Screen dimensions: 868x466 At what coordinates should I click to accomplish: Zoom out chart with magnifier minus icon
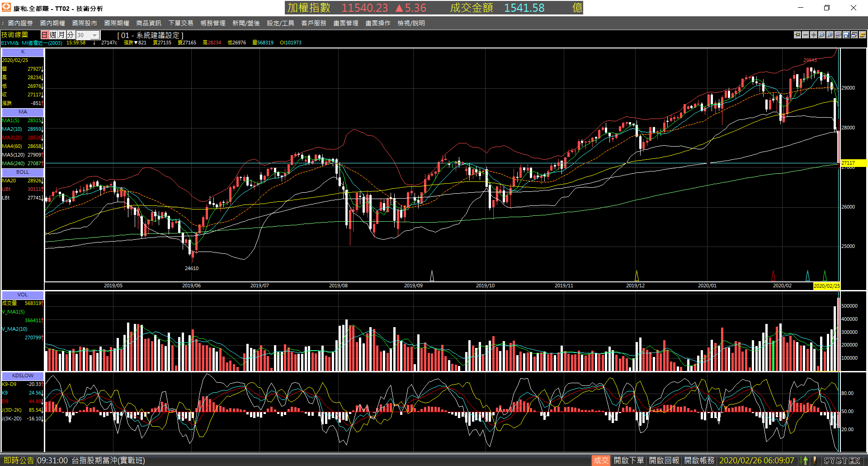822,35
